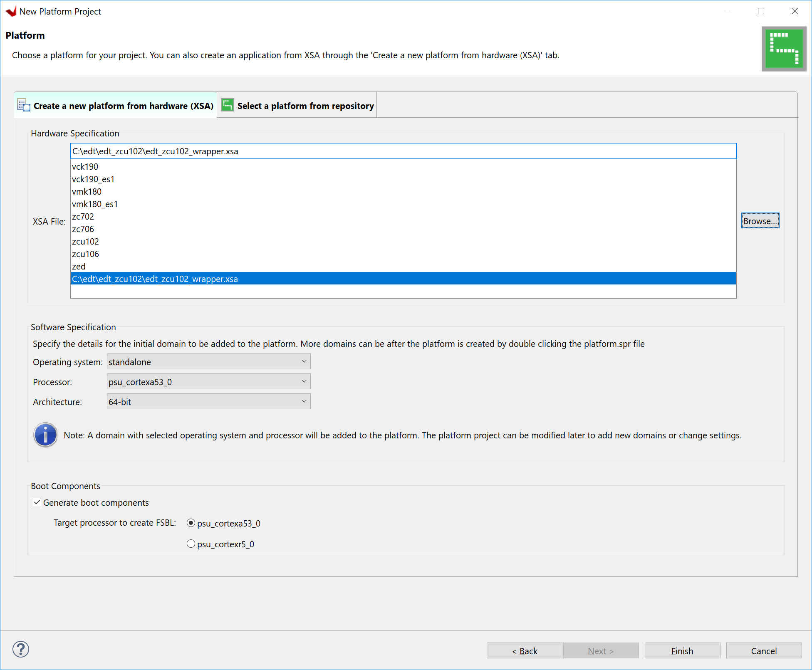Viewport: 812px width, 670px height.
Task: Select vck190 from the XSA list
Action: click(403, 166)
